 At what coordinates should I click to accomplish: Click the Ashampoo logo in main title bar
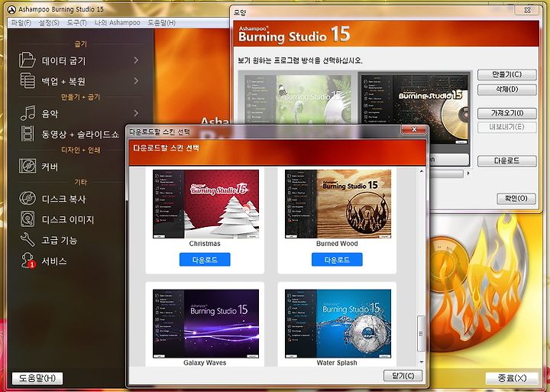pos(11,9)
